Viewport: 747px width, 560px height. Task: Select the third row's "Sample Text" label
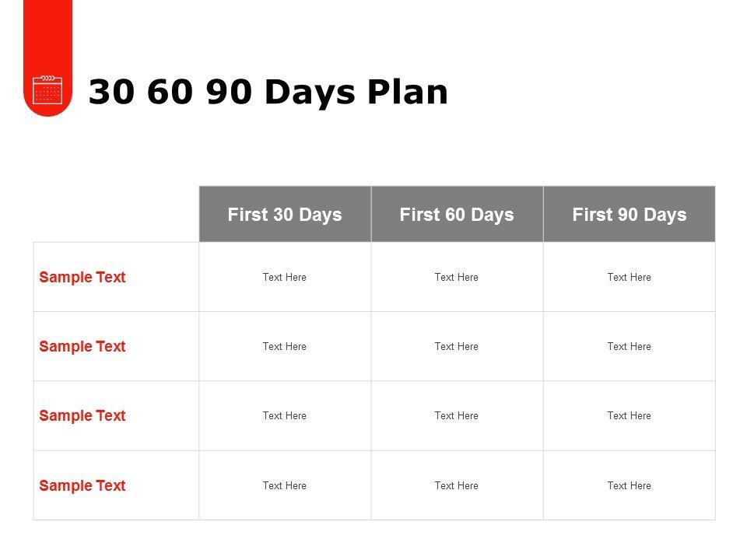(x=82, y=415)
